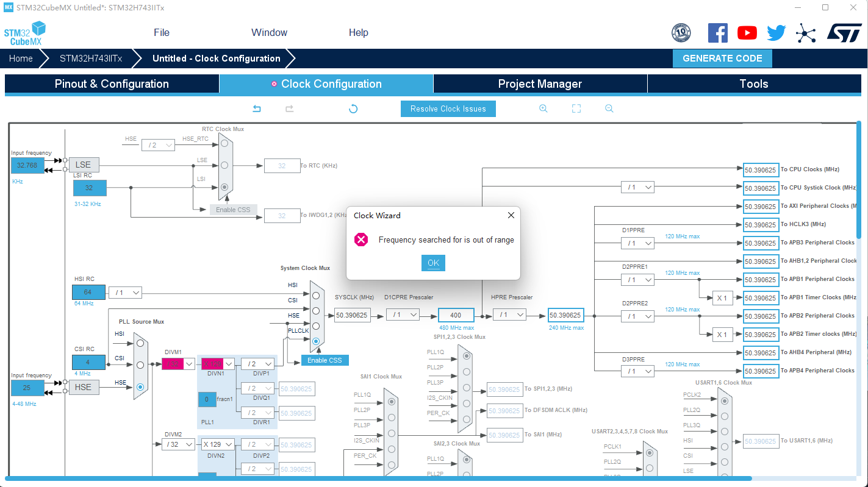Zoom in on the clock diagram
Image resolution: width=868 pixels, height=487 pixels.
(543, 108)
